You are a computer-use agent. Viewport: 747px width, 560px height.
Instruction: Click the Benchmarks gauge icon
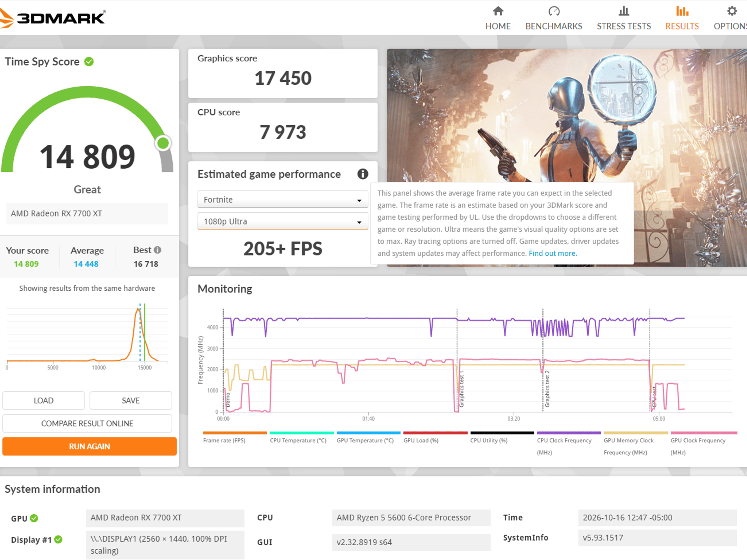click(554, 11)
